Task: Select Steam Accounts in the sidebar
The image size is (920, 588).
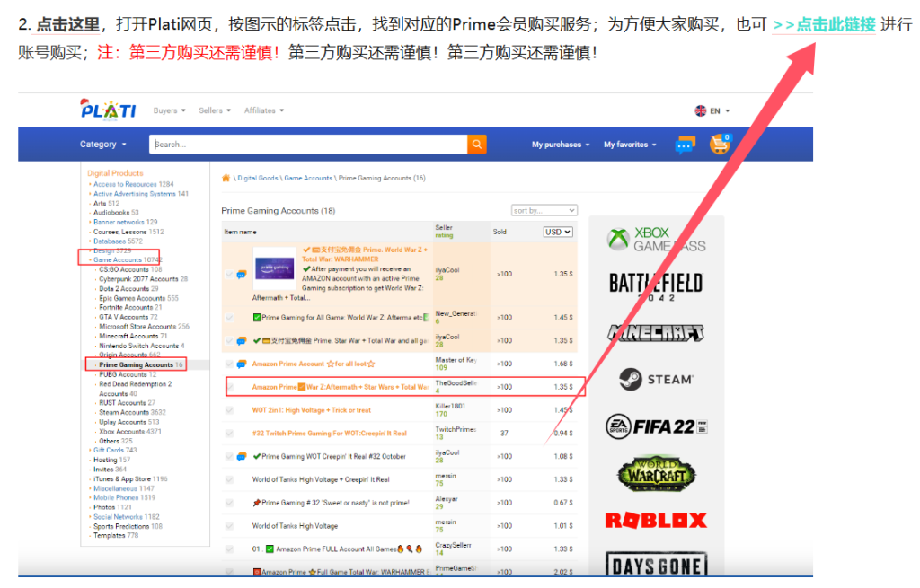Action: 122,413
